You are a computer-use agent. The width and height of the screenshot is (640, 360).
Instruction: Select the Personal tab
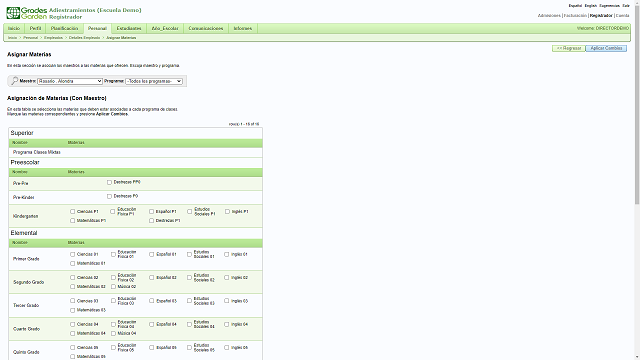[x=97, y=28]
